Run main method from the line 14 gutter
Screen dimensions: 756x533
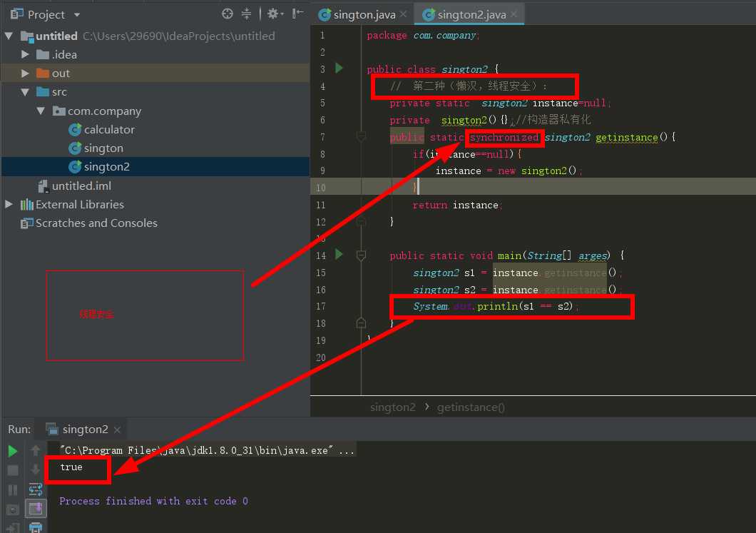point(339,254)
